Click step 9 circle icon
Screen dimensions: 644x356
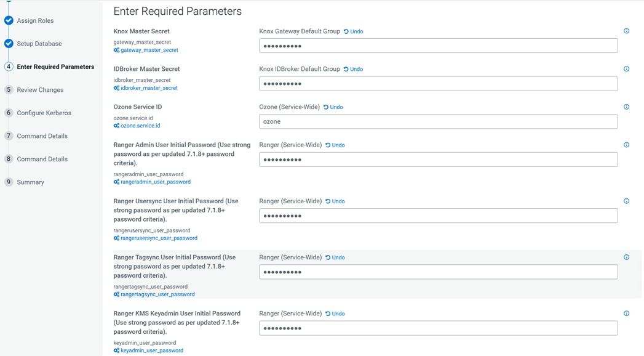(x=9, y=182)
